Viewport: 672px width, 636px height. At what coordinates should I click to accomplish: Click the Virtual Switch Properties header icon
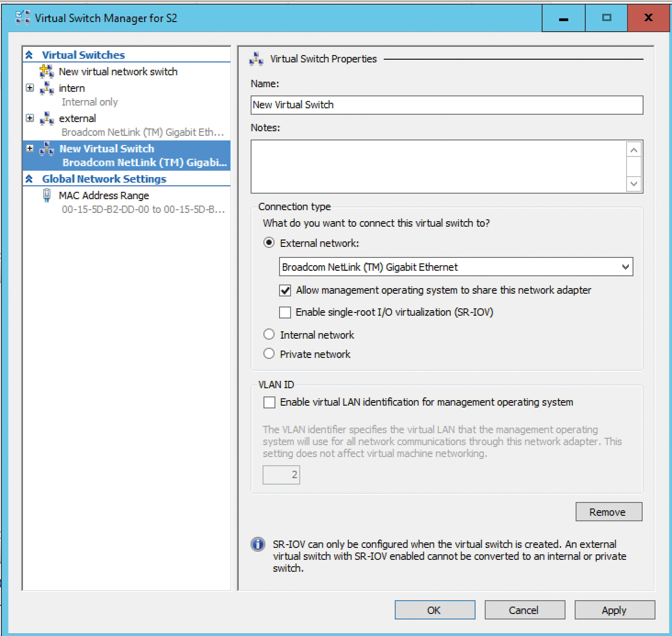pos(255,58)
